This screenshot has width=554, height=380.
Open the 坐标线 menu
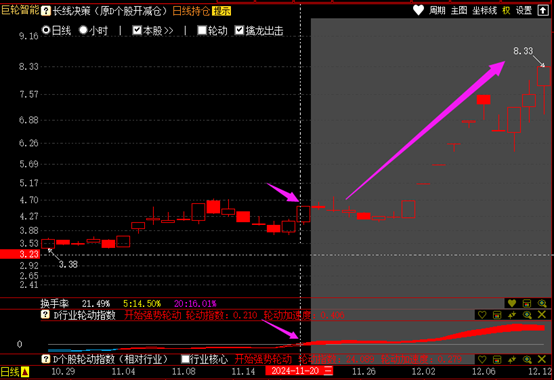485,11
